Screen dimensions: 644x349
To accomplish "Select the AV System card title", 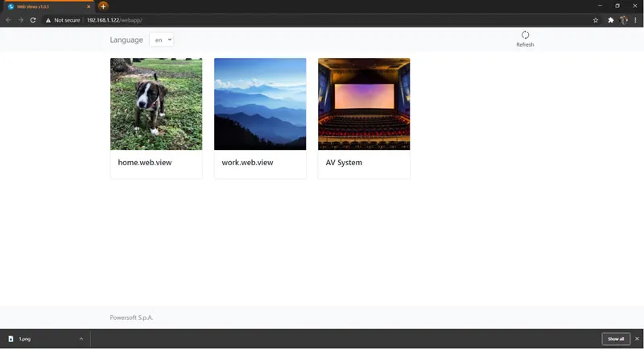I will pos(344,162).
